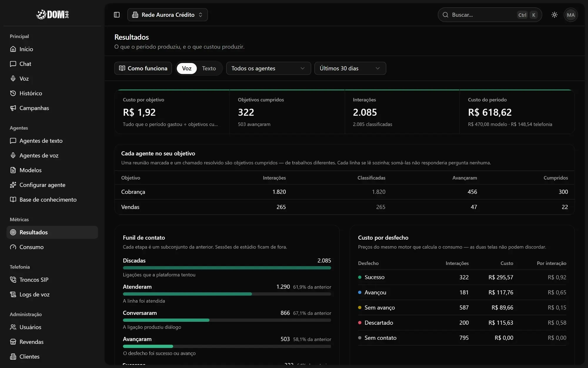The height and width of the screenshot is (368, 588).
Task: Click the Logs de voz icon
Action: pyautogui.click(x=13, y=294)
